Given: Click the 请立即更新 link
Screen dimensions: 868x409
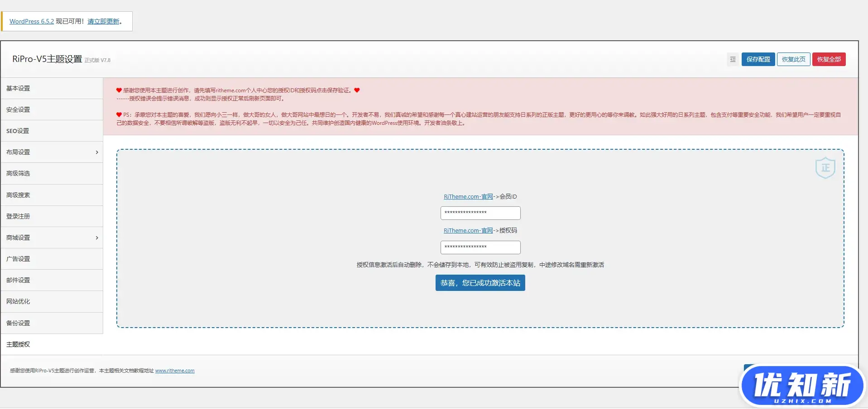Looking at the screenshot, I should (103, 21).
